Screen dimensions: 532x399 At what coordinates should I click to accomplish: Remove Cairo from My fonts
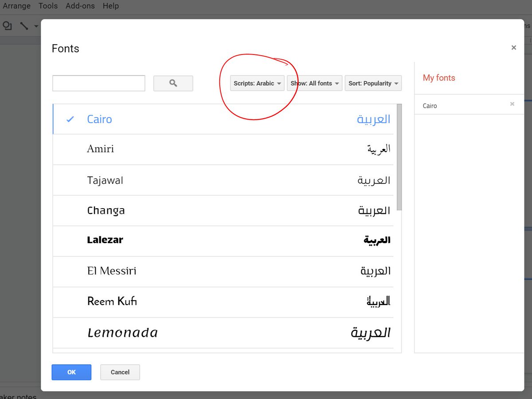[512, 104]
